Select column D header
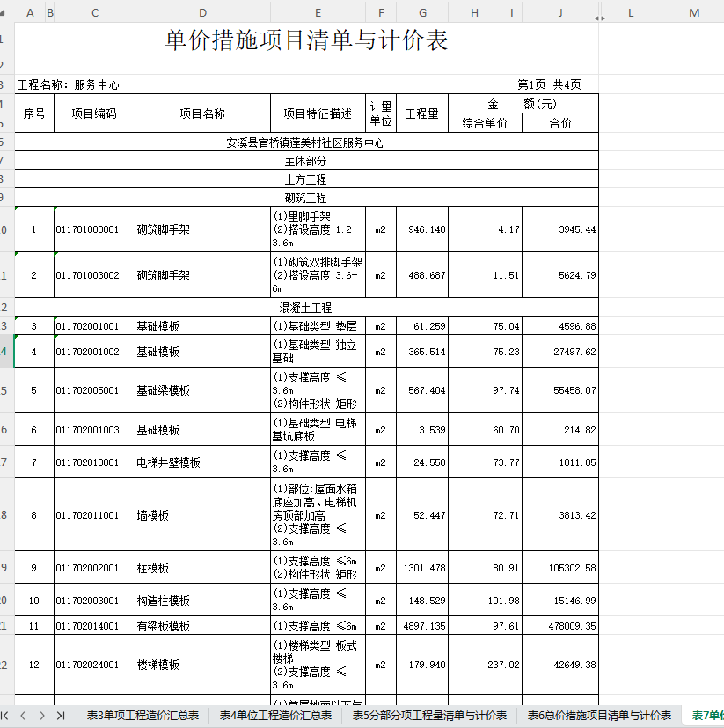724x728 pixels. click(x=203, y=13)
